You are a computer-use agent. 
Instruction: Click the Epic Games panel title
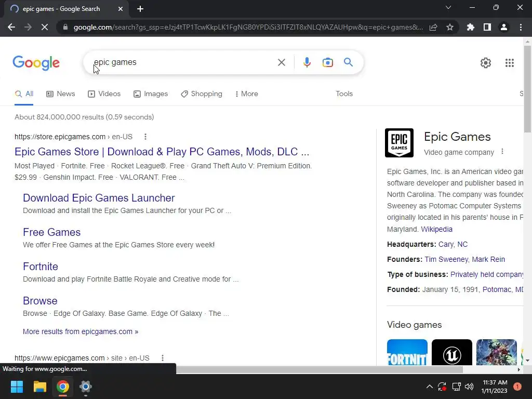tap(457, 137)
